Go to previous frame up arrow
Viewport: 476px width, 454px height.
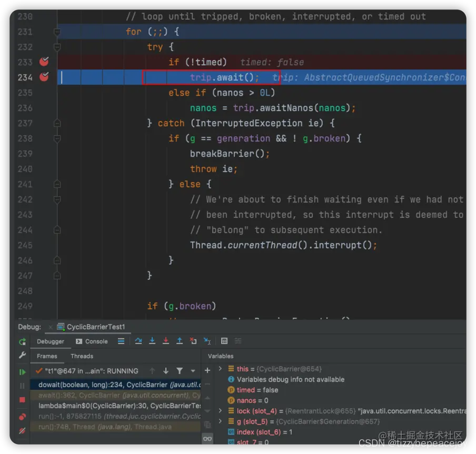(152, 370)
